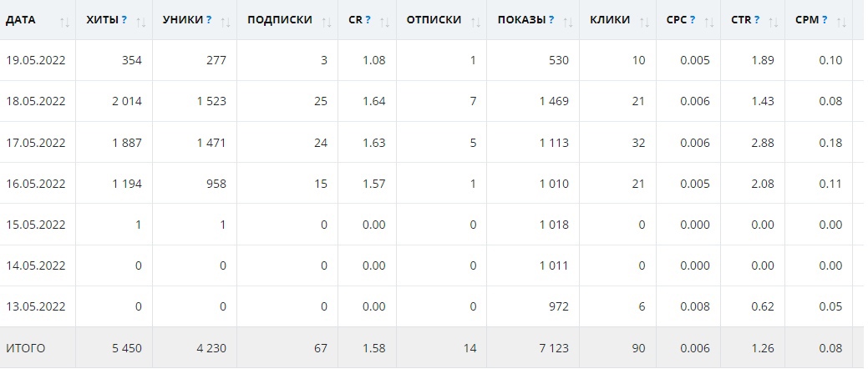Image resolution: width=868 pixels, height=369 pixels.
Task: Show the ПОКАЗЫ help question mark
Action: (551, 20)
